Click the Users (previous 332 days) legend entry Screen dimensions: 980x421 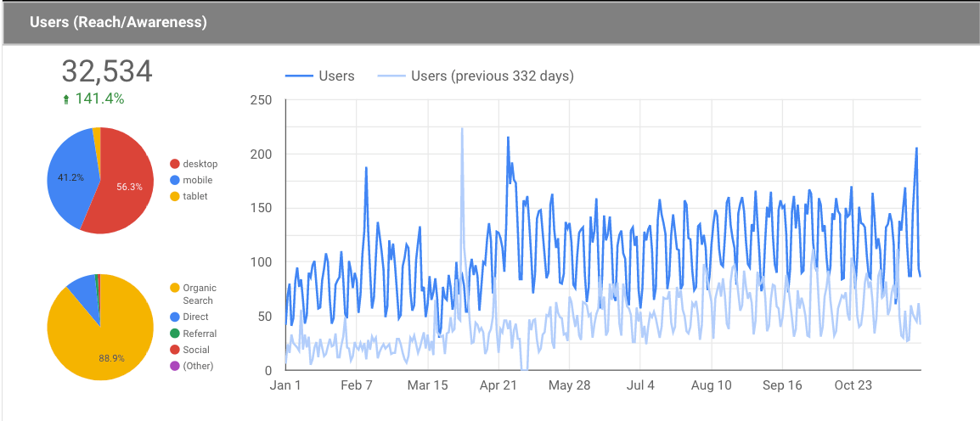(x=476, y=76)
